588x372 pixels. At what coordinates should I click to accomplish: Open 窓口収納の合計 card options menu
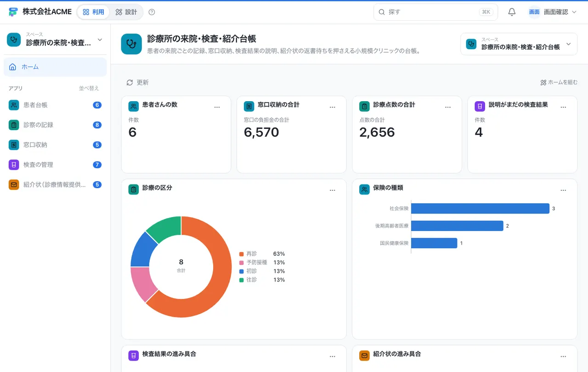tap(333, 107)
